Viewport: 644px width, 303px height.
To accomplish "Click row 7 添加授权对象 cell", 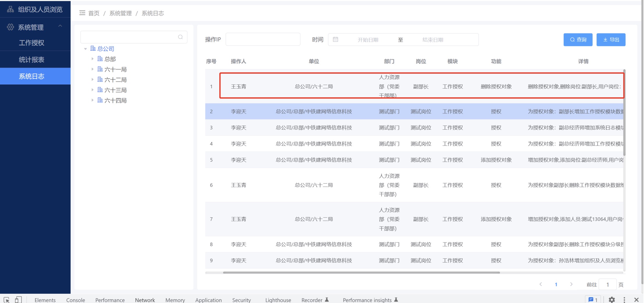I will tap(496, 219).
